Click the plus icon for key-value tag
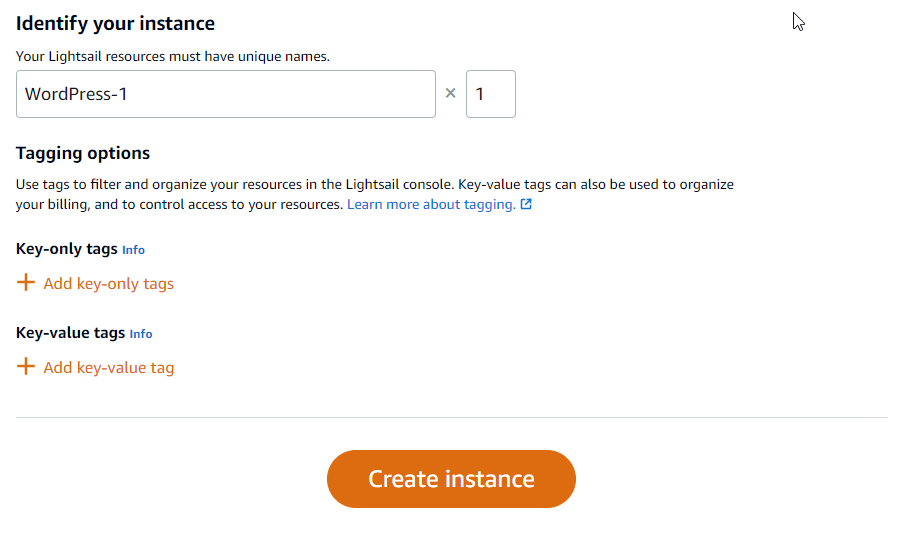 pyautogui.click(x=26, y=366)
